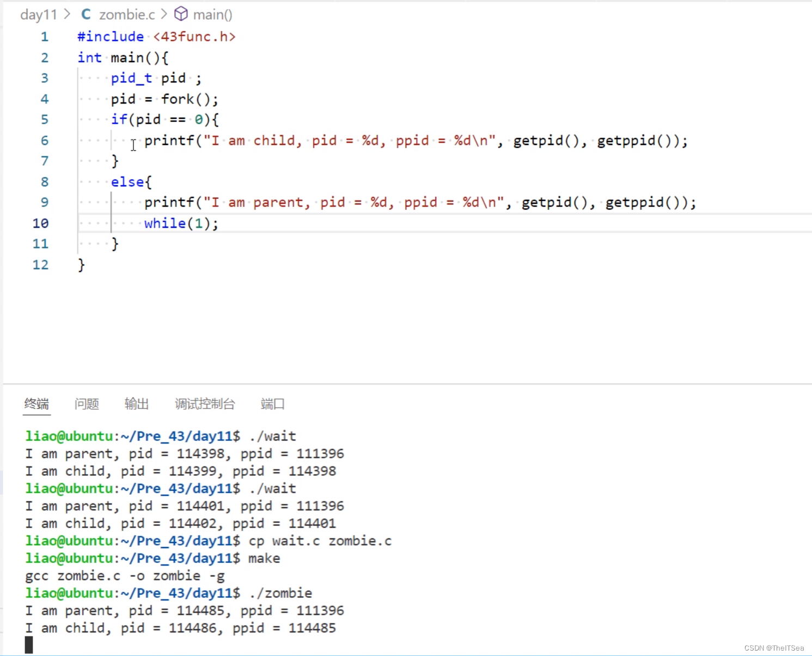Click the './zombie' command in terminal
Viewport: 812px width, 656px height.
point(280,593)
